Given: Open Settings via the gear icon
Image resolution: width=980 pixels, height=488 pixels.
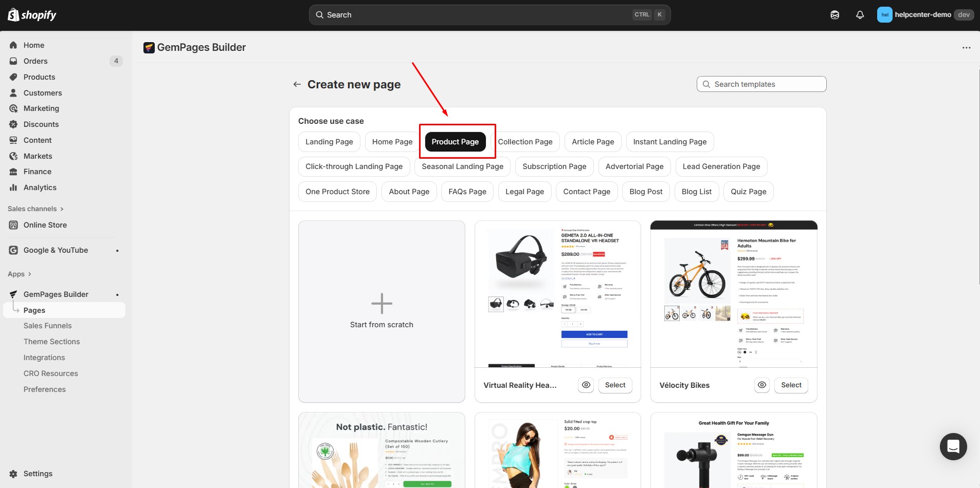Looking at the screenshot, I should click(x=13, y=473).
